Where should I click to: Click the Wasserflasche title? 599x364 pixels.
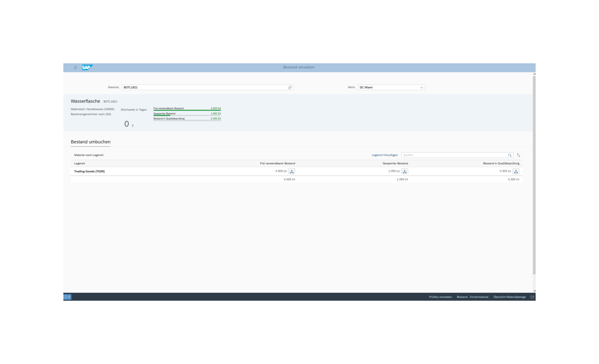(85, 101)
